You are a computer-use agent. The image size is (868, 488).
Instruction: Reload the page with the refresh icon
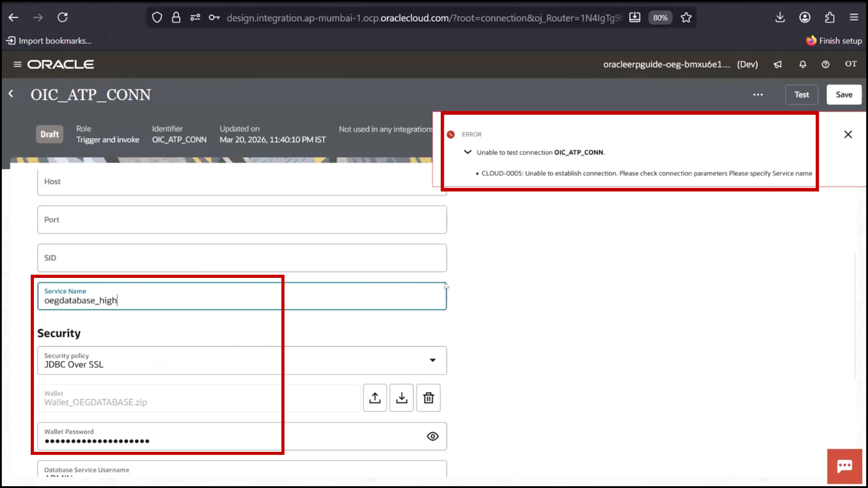62,18
